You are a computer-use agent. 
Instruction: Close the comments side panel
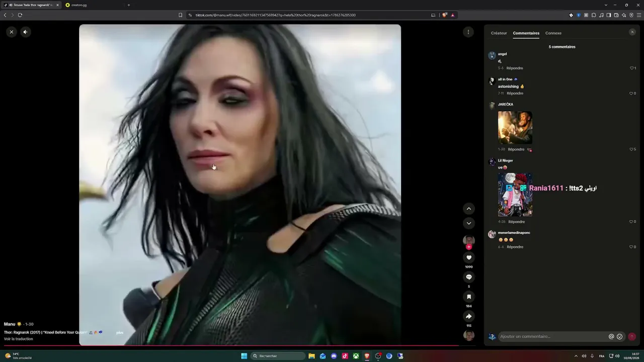point(632,32)
